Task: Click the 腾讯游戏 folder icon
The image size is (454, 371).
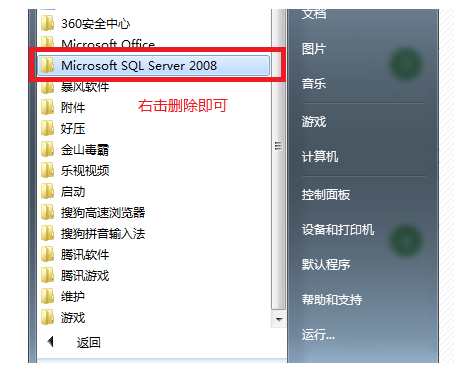Action: 47,275
